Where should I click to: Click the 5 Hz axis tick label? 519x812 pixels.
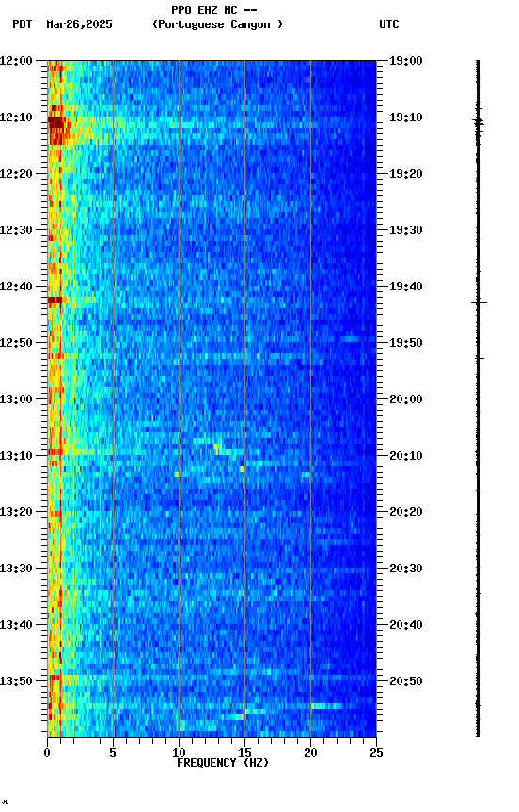point(113,753)
